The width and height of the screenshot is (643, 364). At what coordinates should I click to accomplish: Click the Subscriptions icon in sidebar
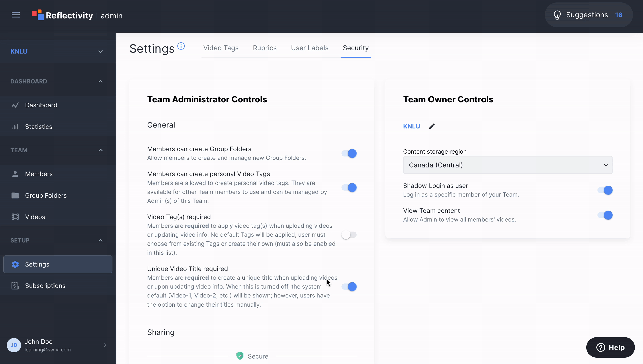point(15,285)
